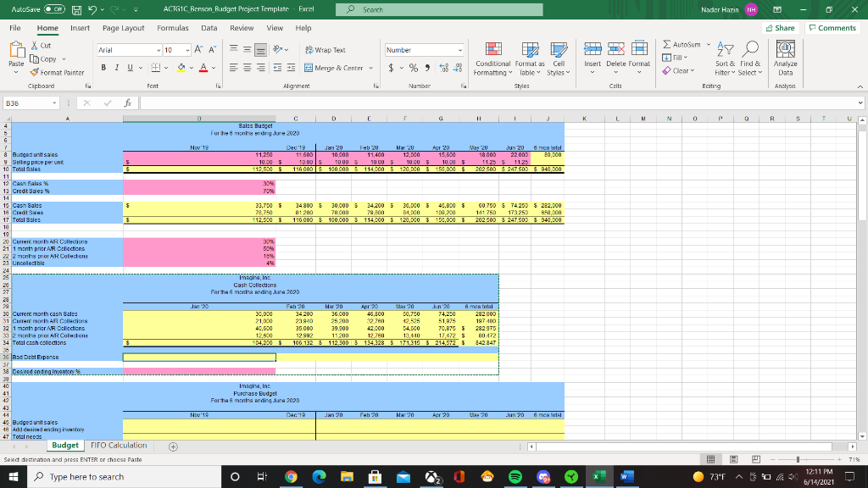Viewport: 868px width, 488px height.
Task: Switch to the Formulas ribbon tab
Action: coord(172,28)
